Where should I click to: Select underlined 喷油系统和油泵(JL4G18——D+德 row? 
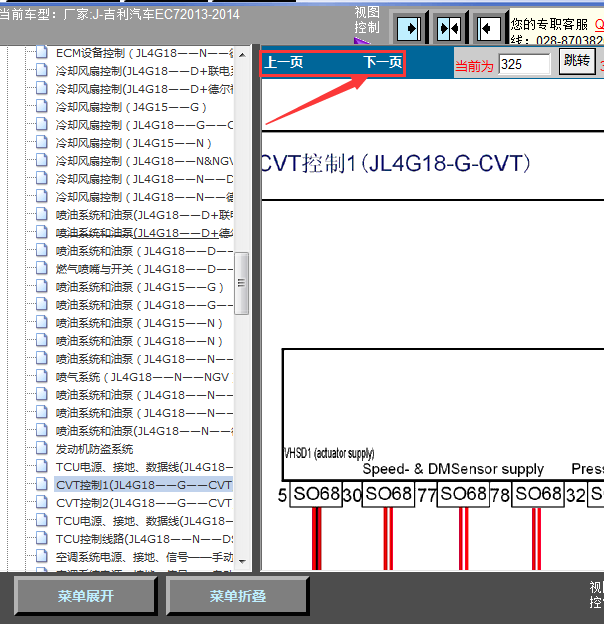(144, 233)
